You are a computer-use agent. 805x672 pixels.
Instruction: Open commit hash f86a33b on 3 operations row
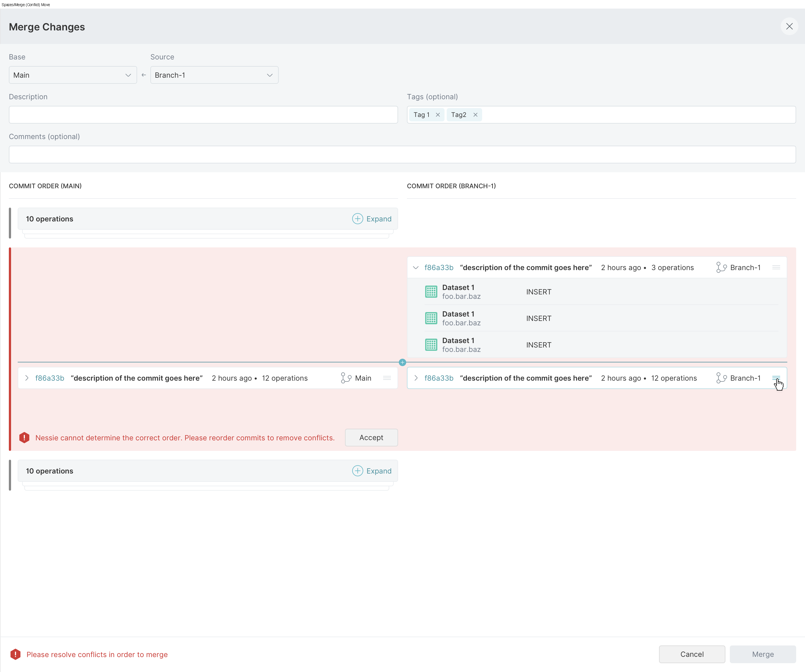click(x=438, y=268)
